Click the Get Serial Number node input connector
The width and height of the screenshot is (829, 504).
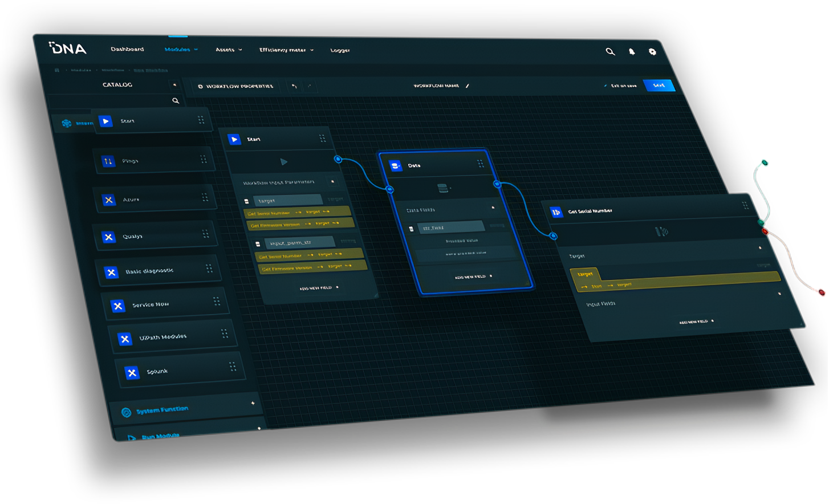553,235
